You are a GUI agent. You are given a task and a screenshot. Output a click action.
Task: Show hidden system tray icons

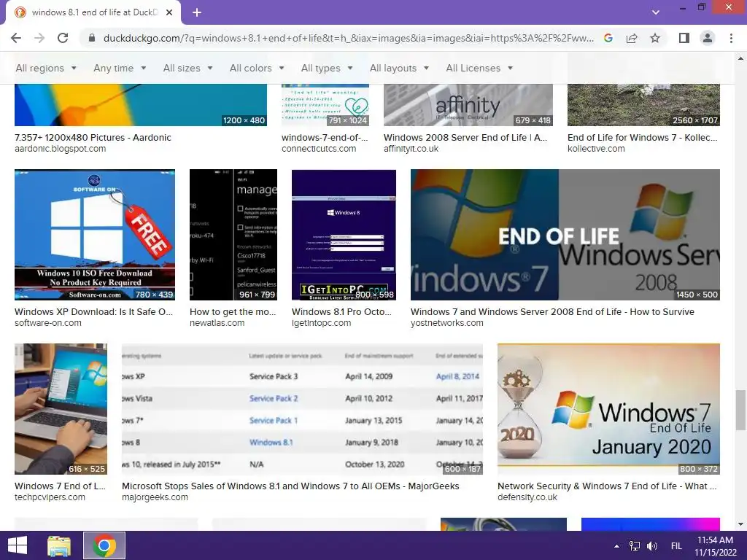(x=617, y=546)
